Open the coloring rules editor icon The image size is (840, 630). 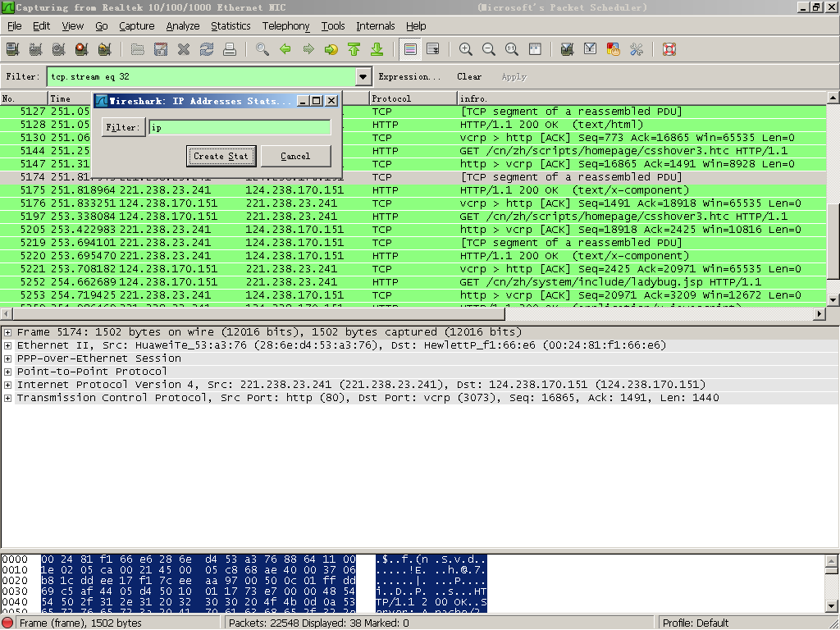[614, 49]
